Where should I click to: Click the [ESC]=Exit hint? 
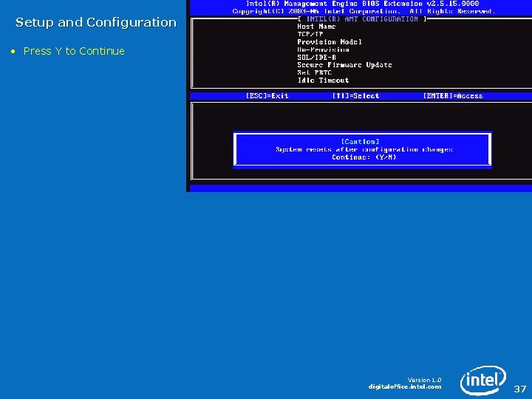[267, 96]
